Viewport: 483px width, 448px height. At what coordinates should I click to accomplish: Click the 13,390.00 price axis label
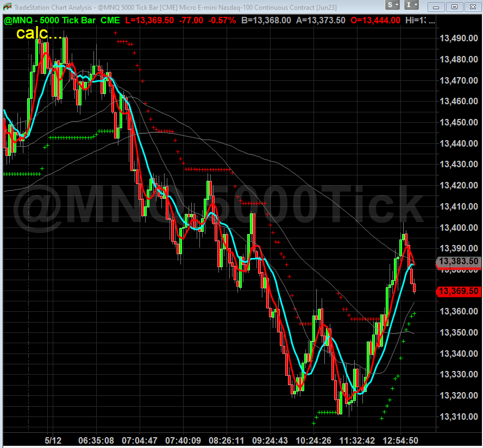(459, 248)
